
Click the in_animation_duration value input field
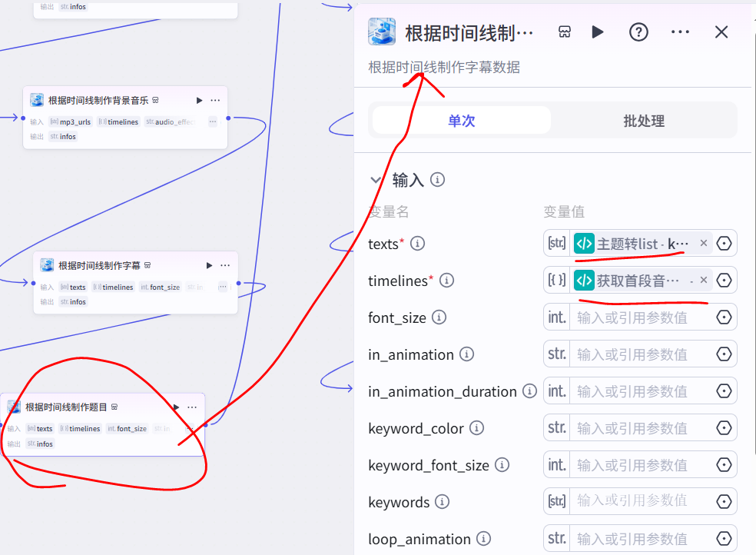tap(642, 391)
